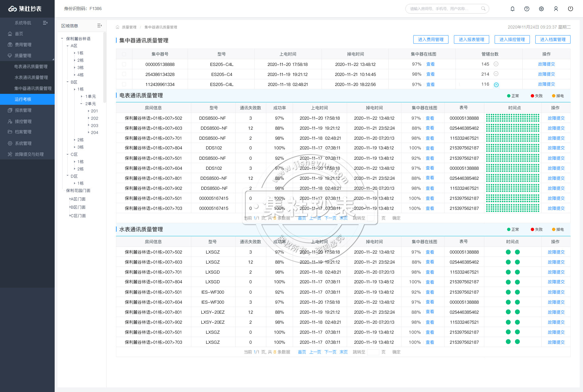Click the 进入费用管理 button
Screen dimensions: 583x392
(431, 39)
